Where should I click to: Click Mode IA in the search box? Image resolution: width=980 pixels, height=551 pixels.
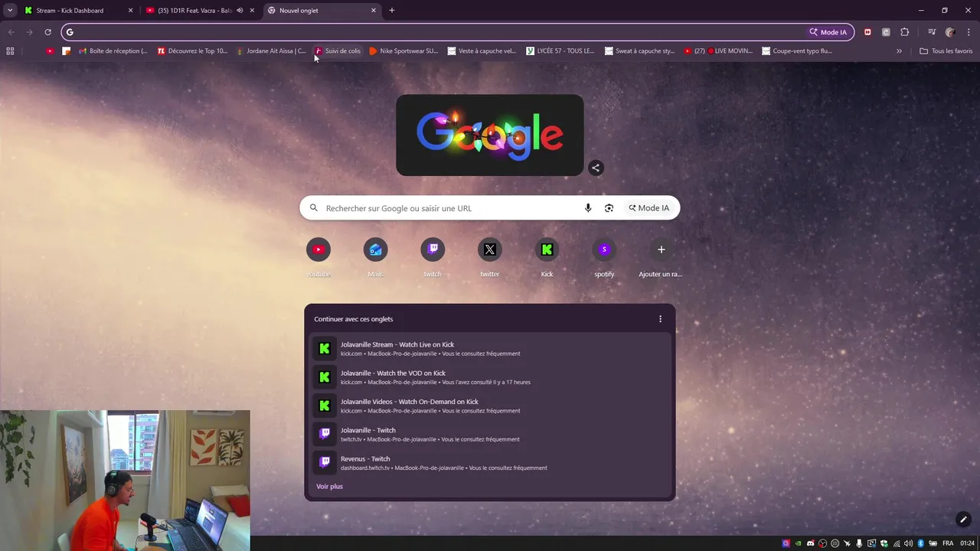[x=649, y=208]
